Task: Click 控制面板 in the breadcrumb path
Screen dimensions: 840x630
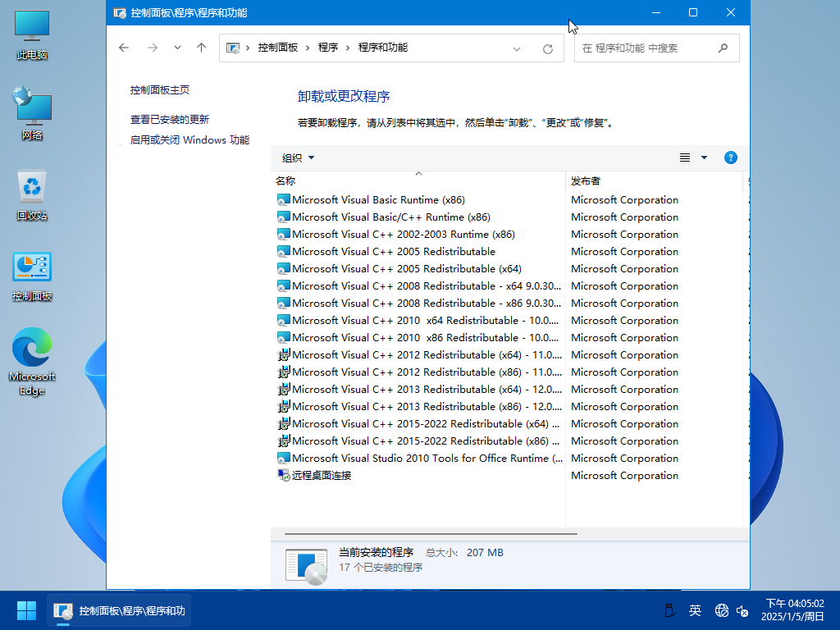Action: click(277, 48)
